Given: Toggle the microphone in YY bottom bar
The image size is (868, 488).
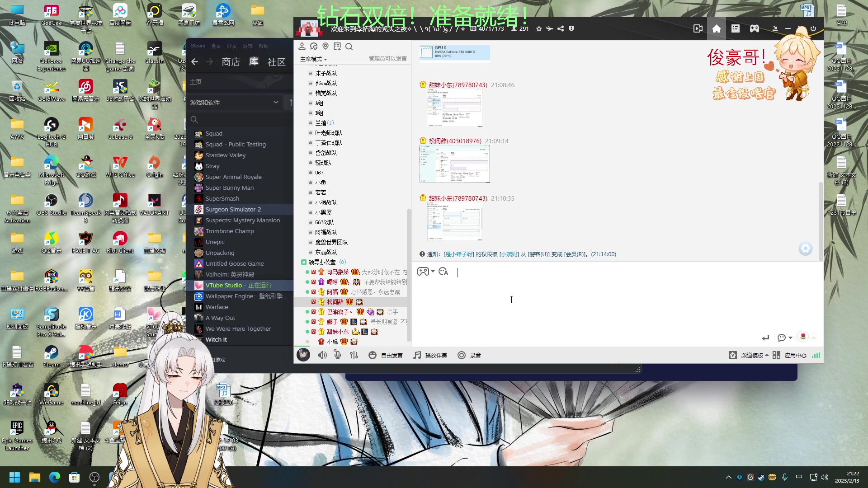Looking at the screenshot, I should click(337, 356).
